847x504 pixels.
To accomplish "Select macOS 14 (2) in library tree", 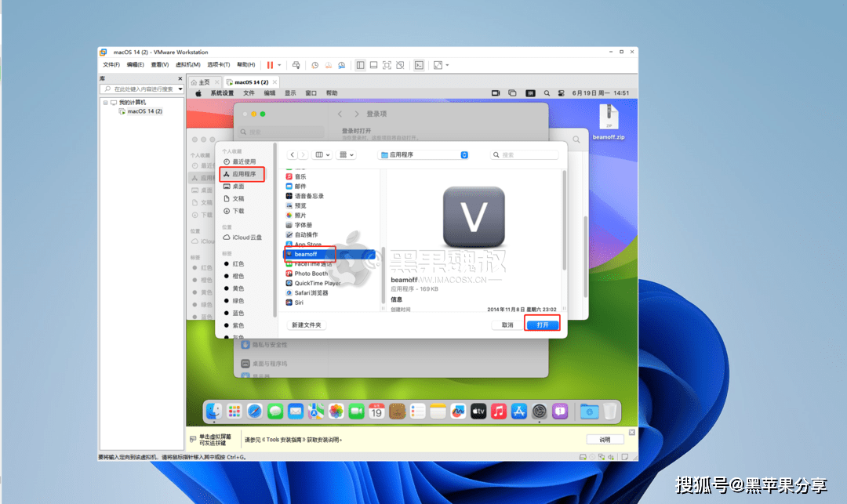I will 144,111.
